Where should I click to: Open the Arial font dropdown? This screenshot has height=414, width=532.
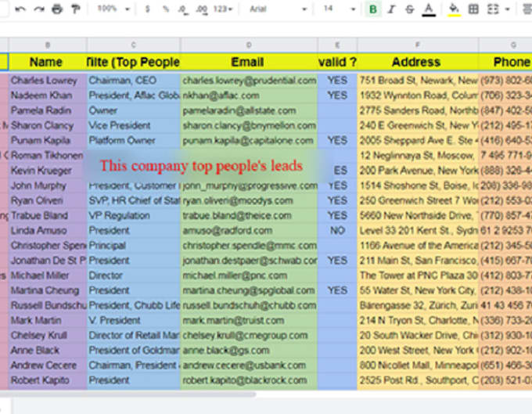[x=278, y=9]
